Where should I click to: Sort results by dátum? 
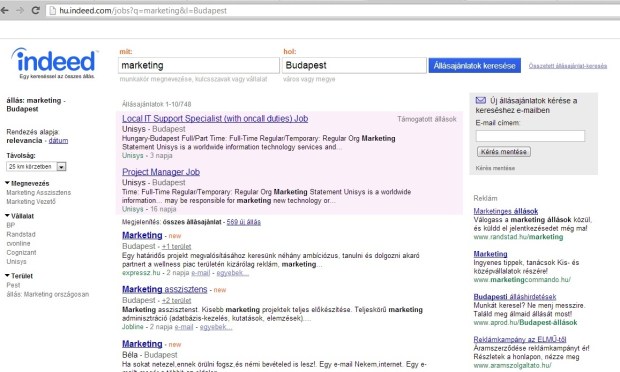tap(58, 141)
